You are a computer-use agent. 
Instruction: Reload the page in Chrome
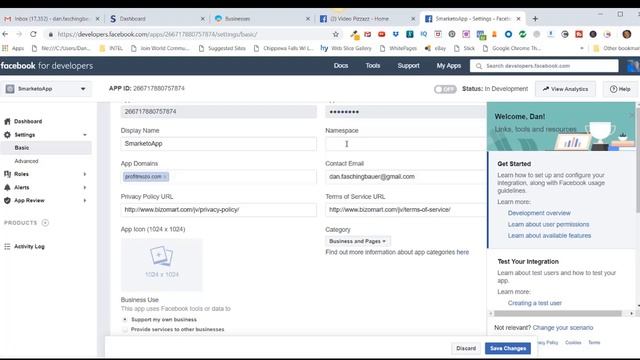point(33,34)
